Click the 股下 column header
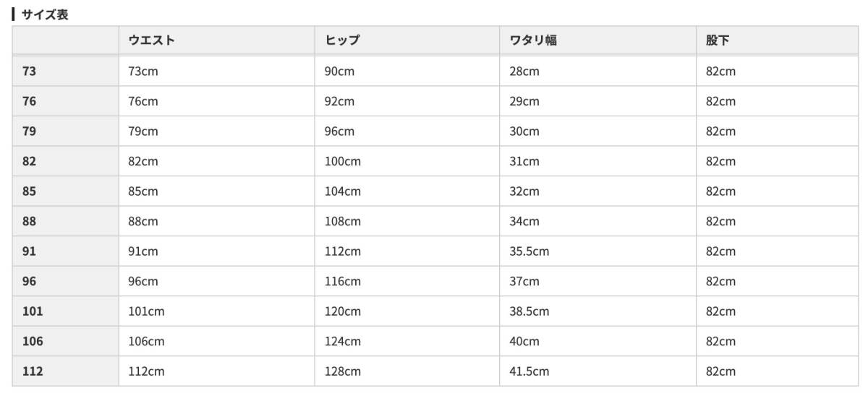This screenshot has width=868, height=401. click(x=718, y=40)
